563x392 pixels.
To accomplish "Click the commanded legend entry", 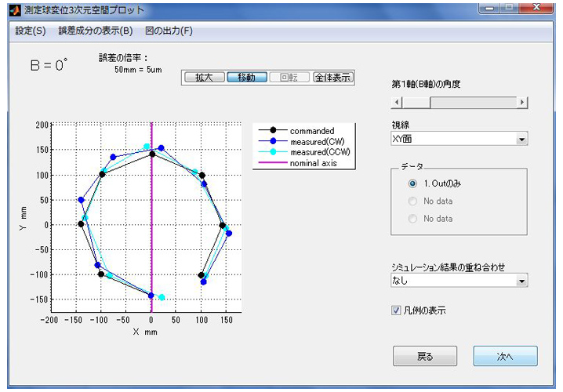I will point(296,131).
